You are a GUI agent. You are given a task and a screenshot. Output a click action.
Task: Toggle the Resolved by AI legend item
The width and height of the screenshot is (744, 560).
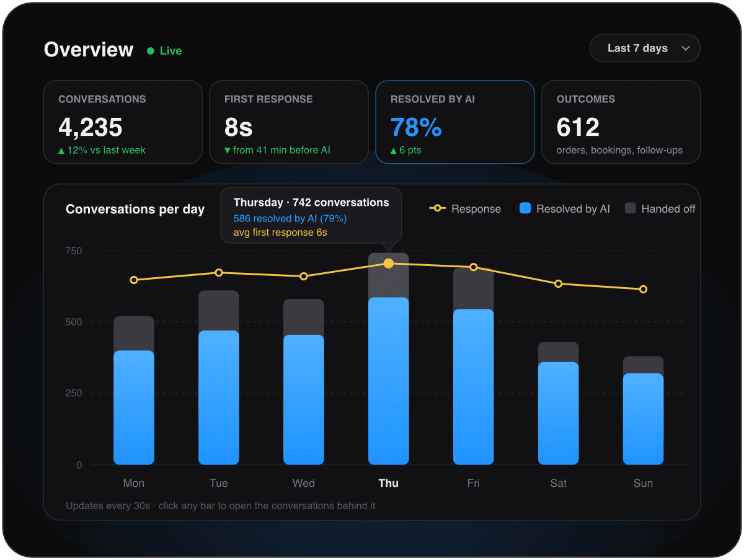coord(565,209)
